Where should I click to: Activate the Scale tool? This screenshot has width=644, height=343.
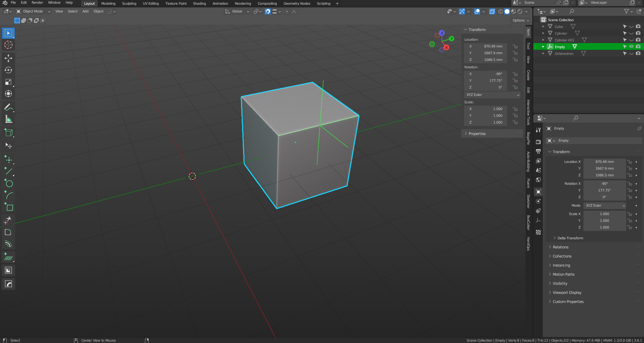pos(8,82)
